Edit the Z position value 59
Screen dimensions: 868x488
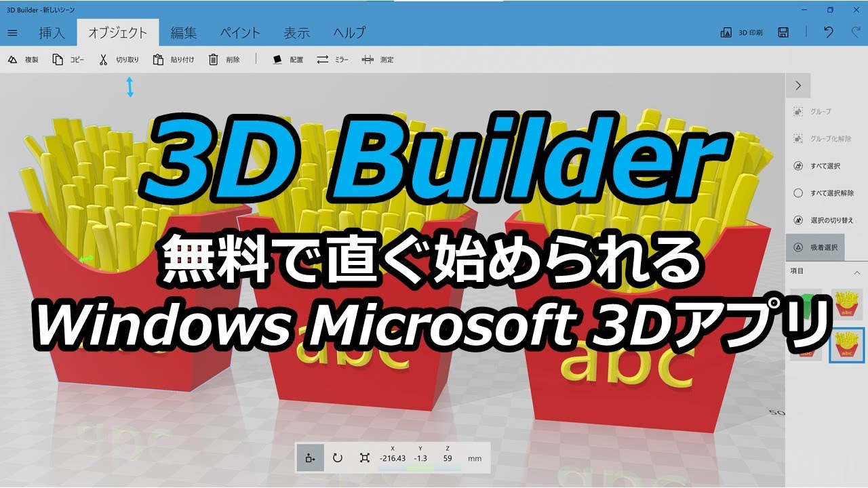[x=448, y=458]
